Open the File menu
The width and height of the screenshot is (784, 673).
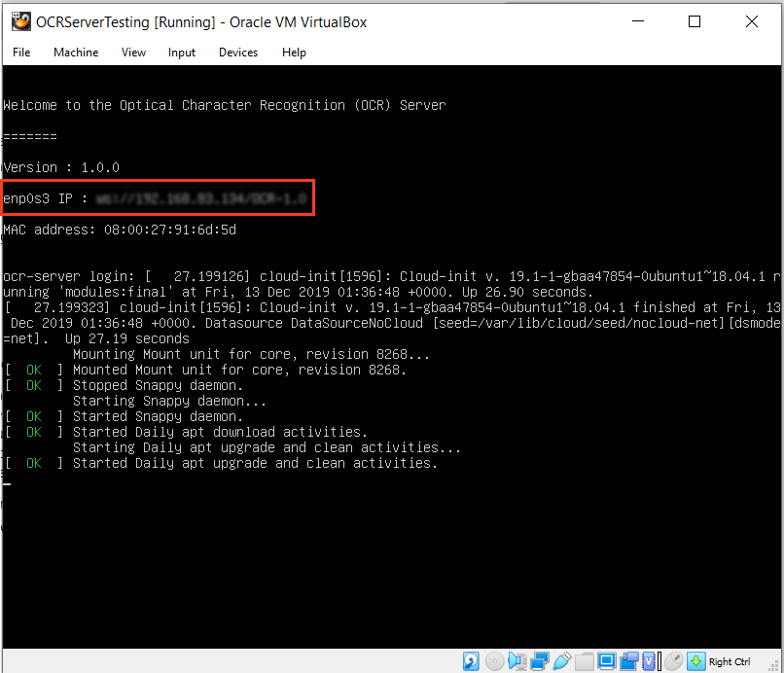click(21, 53)
